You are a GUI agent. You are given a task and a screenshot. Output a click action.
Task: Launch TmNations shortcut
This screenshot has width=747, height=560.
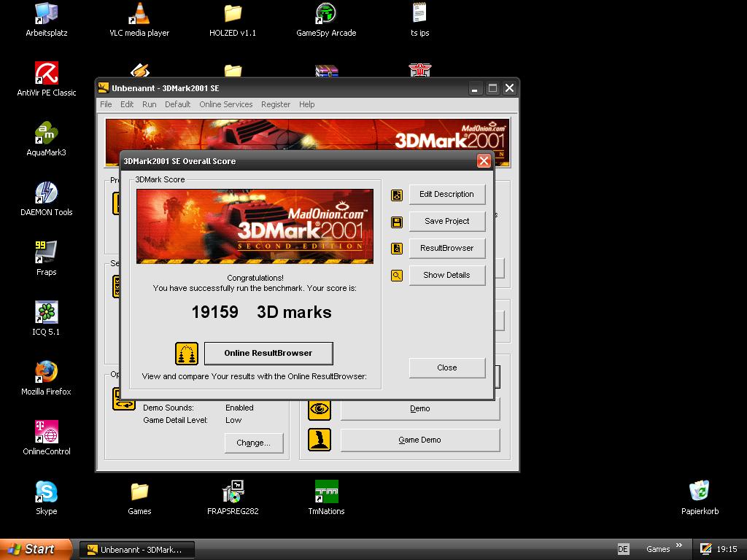click(326, 497)
